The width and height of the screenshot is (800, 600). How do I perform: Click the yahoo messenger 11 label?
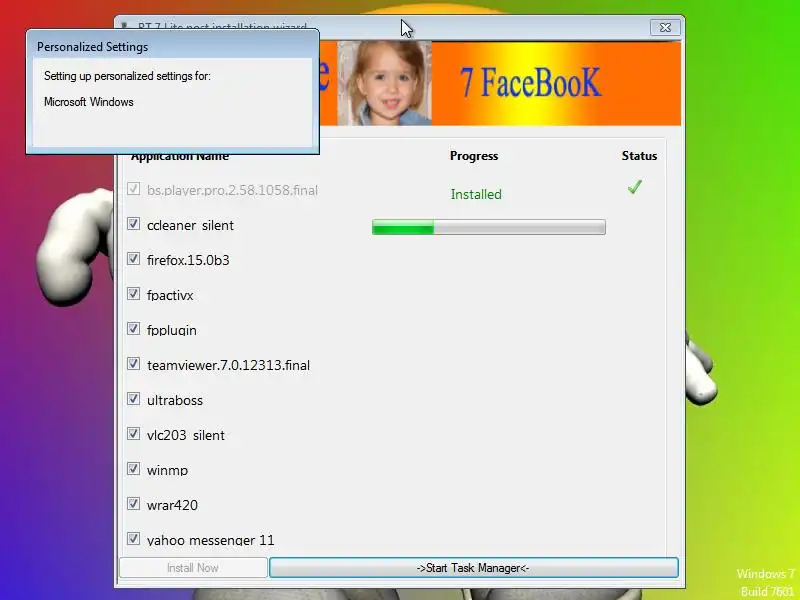[211, 540]
